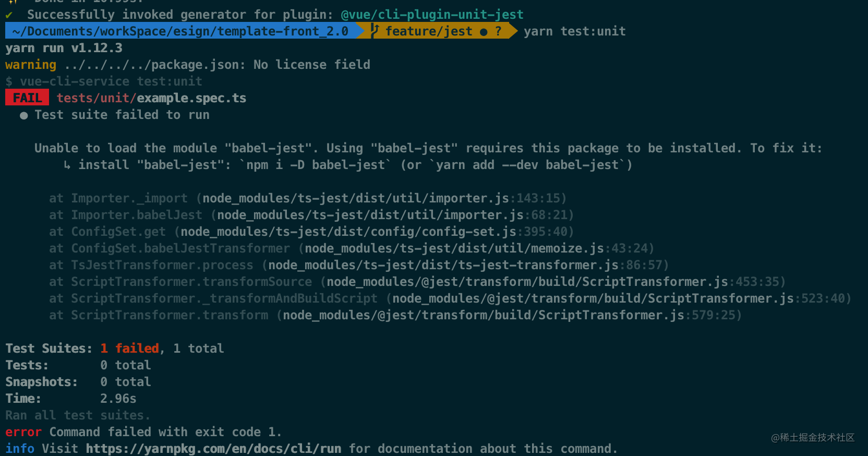Select the npm i -D babel-jest command
The height and width of the screenshot is (456, 868).
tap(316, 165)
